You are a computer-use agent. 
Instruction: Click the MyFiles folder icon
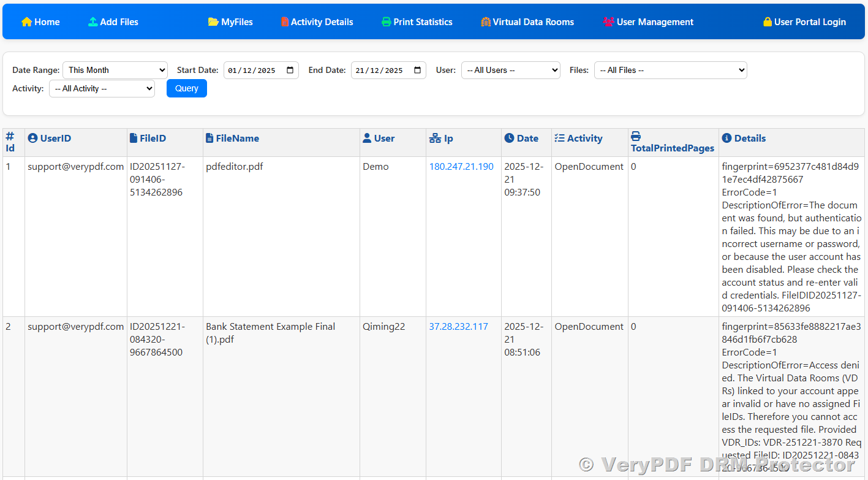click(213, 22)
